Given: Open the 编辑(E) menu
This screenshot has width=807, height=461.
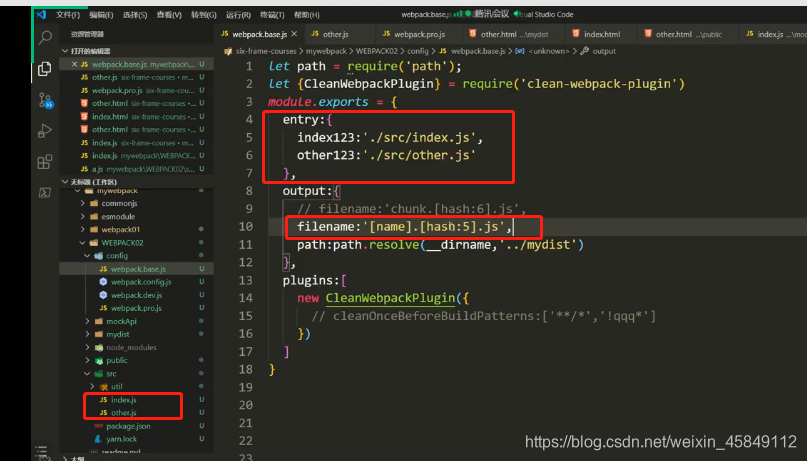Looking at the screenshot, I should point(101,14).
